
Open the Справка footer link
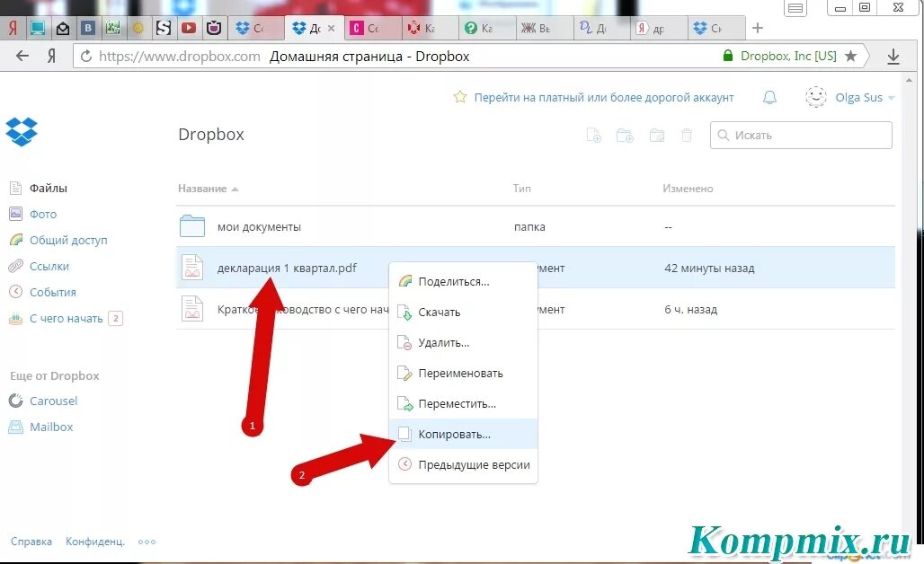(31, 542)
